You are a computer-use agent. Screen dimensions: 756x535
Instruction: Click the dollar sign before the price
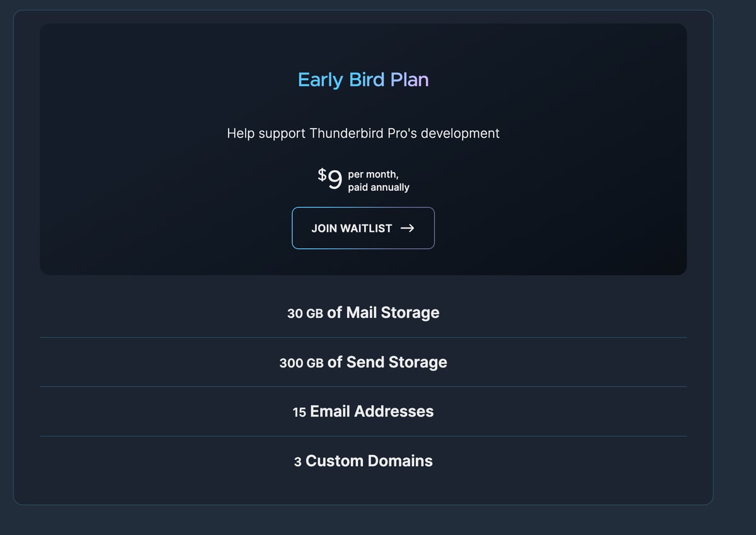[x=322, y=175]
